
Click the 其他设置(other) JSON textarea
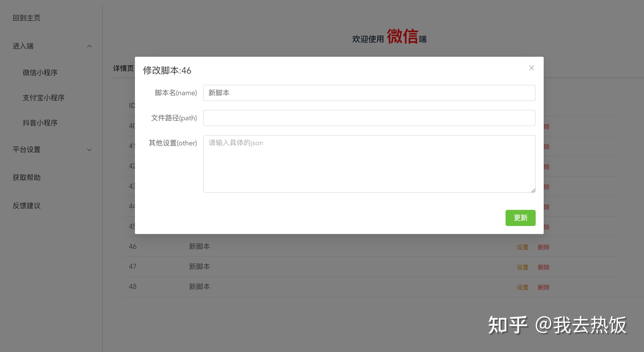point(369,164)
